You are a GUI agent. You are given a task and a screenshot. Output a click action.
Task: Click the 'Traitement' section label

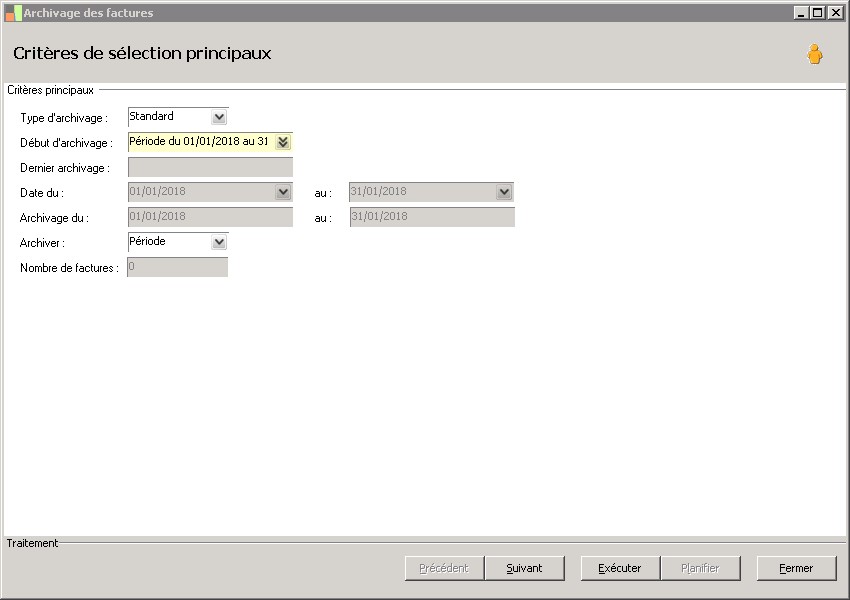[32, 543]
